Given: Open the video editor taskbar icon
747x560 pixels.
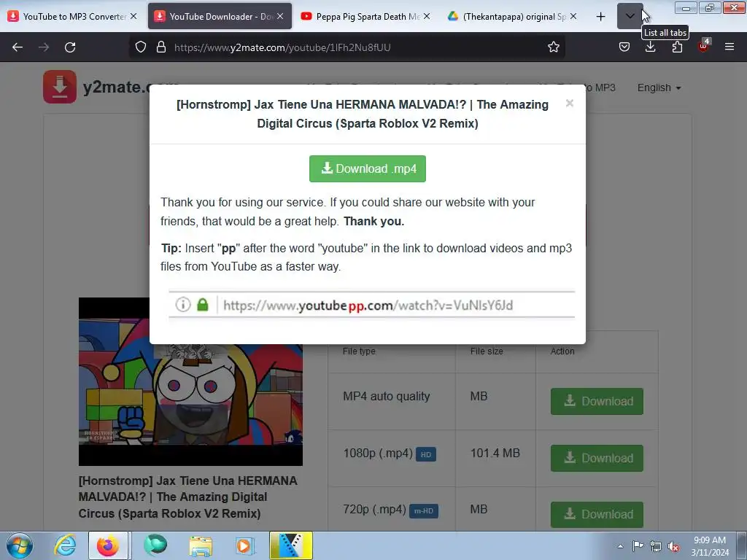Looking at the screenshot, I should pyautogui.click(x=290, y=545).
